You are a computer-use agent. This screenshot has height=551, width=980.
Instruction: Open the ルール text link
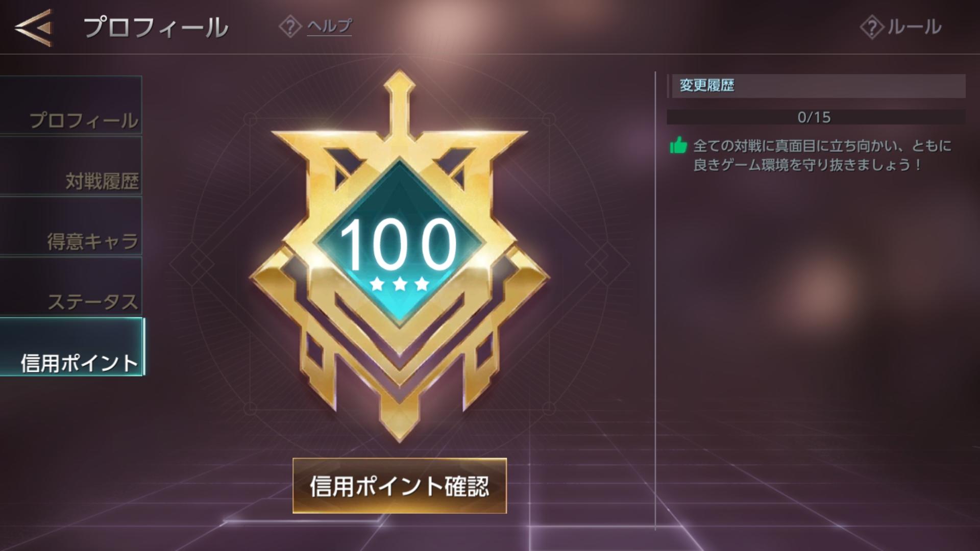click(x=914, y=28)
